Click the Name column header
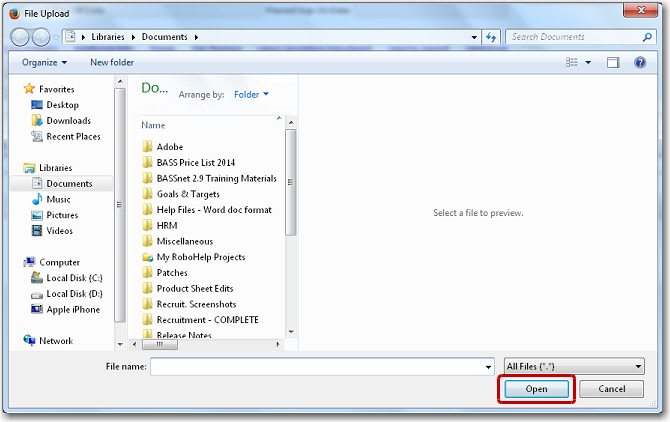 153,125
